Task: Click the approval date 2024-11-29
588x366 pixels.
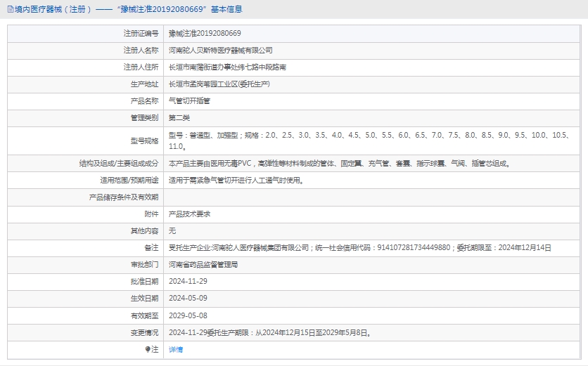Action: point(188,281)
